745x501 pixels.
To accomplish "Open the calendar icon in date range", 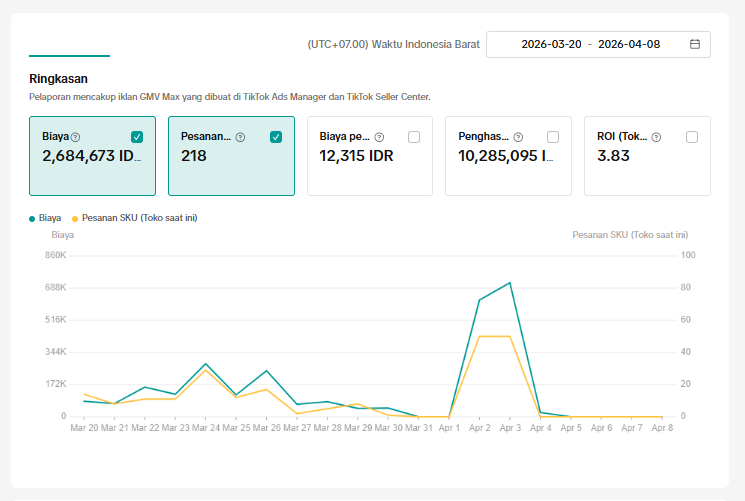I will tap(695, 44).
